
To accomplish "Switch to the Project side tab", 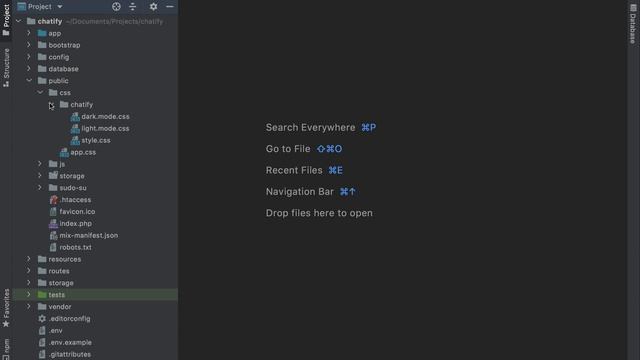I will tap(6, 20).
